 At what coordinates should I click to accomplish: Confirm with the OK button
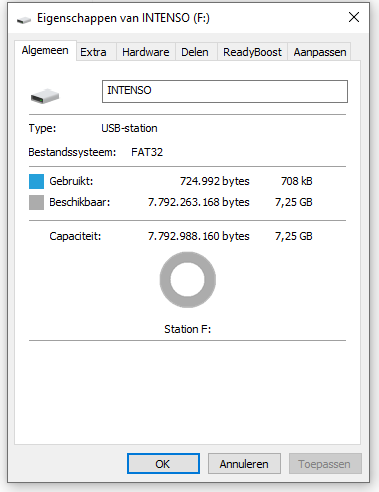point(163,464)
